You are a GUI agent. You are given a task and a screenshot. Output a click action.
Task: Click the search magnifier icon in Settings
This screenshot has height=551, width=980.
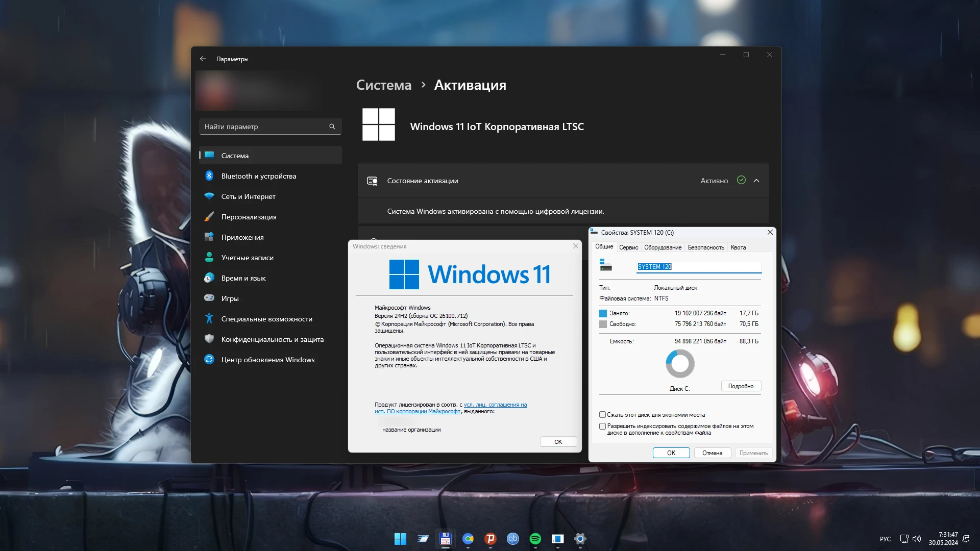332,127
